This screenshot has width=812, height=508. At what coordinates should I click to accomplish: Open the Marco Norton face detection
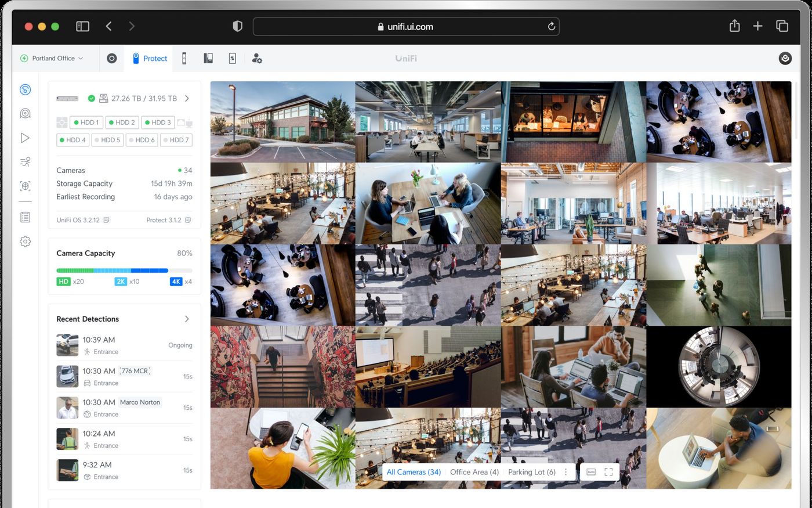click(x=124, y=408)
